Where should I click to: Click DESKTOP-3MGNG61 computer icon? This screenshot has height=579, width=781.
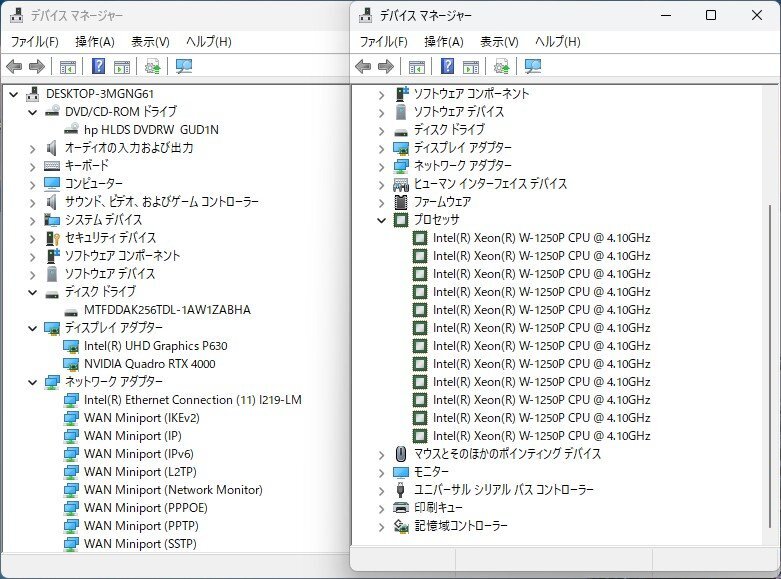tap(33, 94)
